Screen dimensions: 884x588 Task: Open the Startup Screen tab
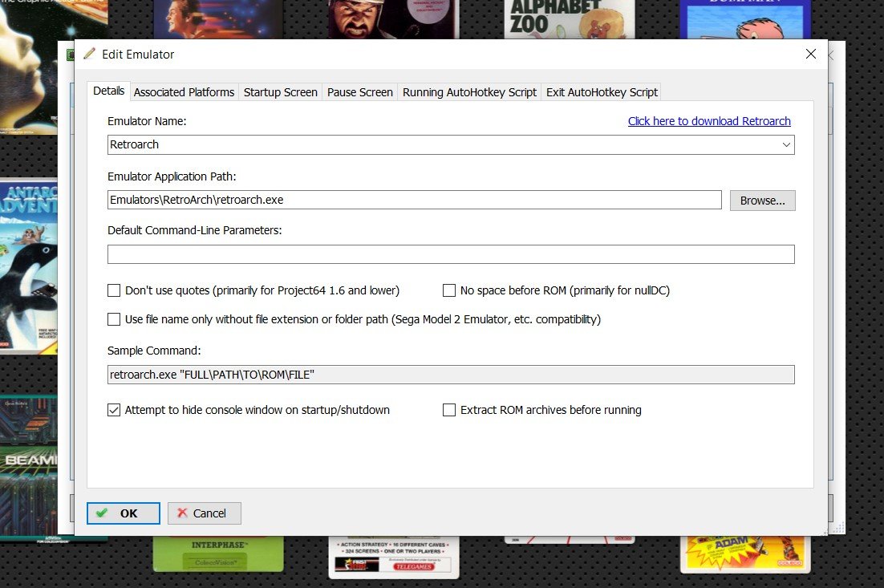[280, 92]
